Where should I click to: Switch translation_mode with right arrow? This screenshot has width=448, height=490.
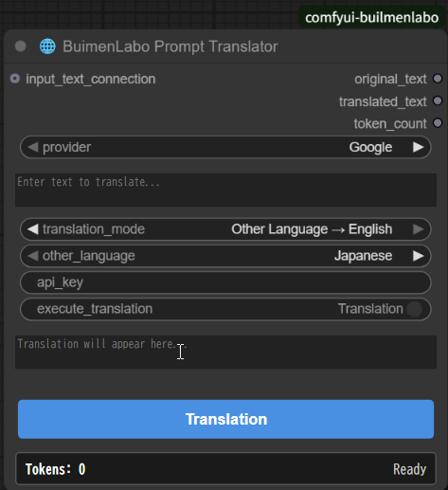click(419, 229)
